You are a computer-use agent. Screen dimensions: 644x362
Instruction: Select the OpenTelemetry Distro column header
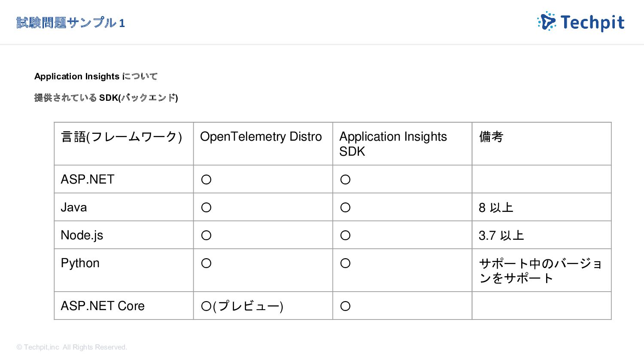(x=263, y=144)
